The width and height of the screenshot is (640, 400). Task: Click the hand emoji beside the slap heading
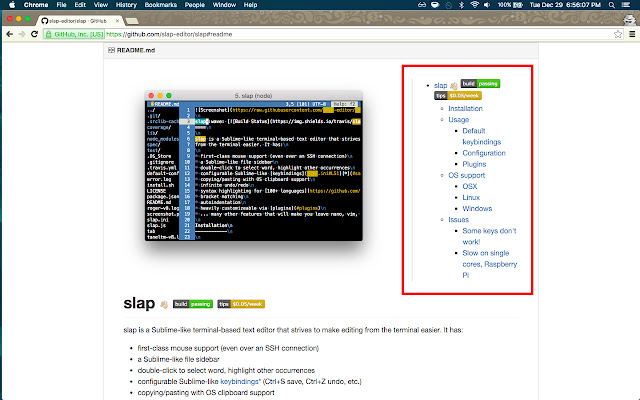[x=164, y=304]
